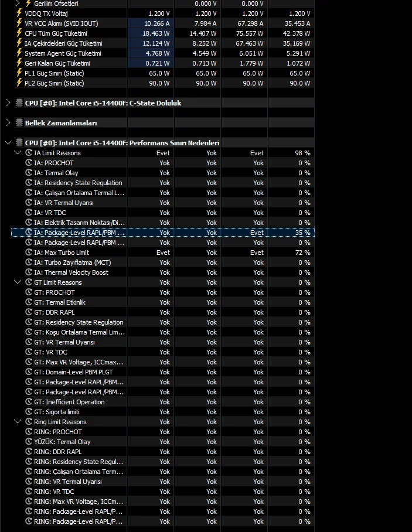
Task: Select the GT: VR Termal Uyarısı label
Action: tap(64, 342)
